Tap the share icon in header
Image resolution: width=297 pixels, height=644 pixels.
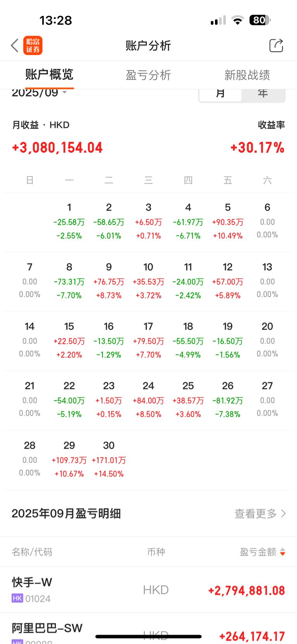coord(276,46)
